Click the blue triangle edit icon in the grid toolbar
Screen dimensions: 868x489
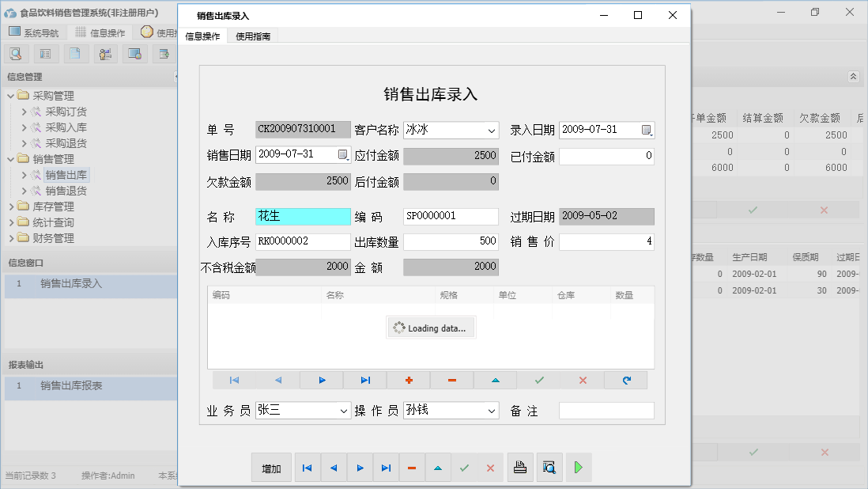pyautogui.click(x=495, y=380)
